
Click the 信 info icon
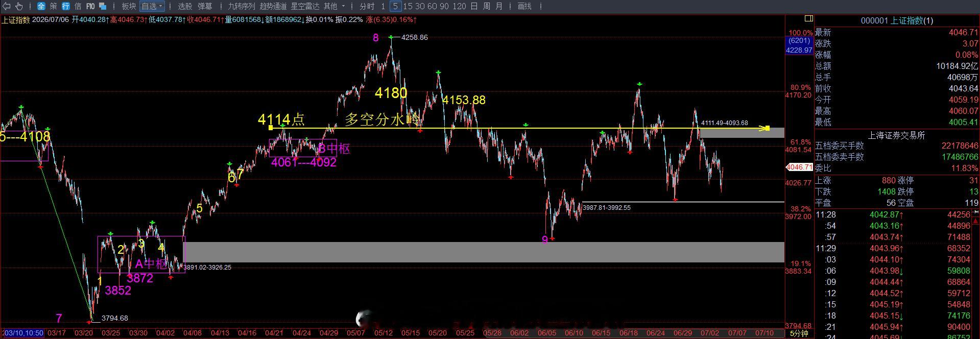pyautogui.click(x=78, y=6)
